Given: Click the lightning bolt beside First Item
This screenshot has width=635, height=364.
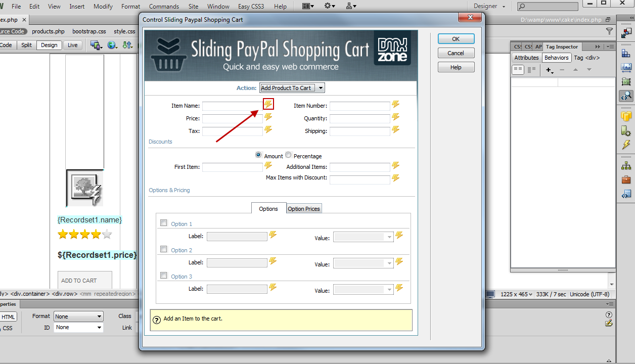Looking at the screenshot, I should click(268, 165).
